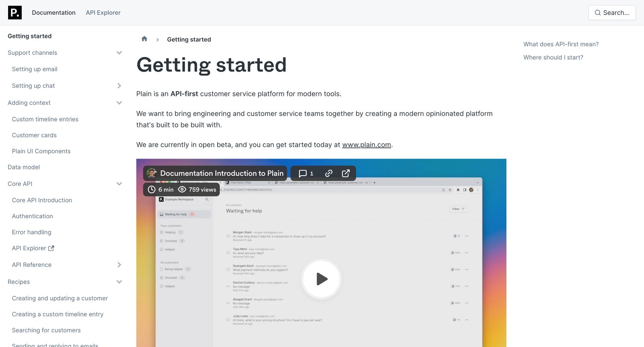Open Core API Introduction page

[42, 200]
